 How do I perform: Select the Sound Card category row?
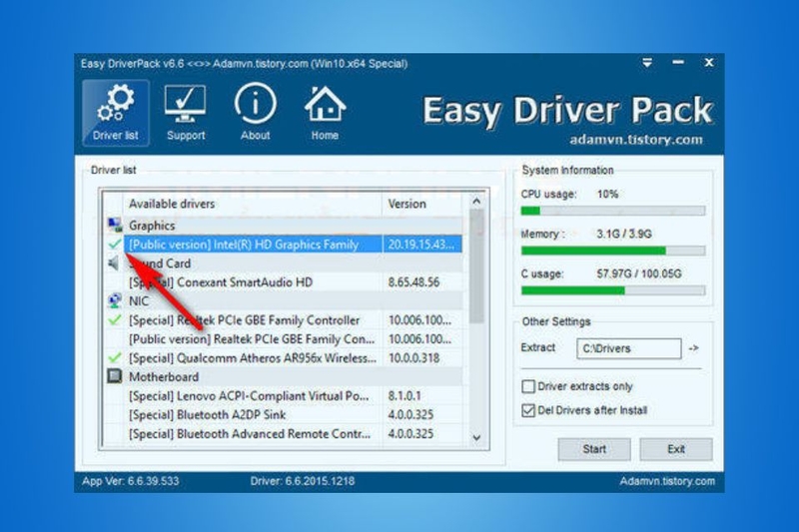pos(283,264)
